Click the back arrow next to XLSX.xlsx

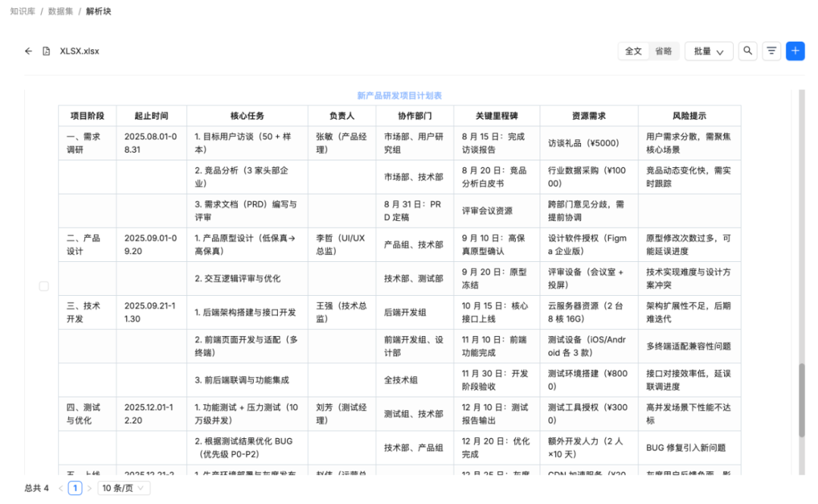coord(28,51)
